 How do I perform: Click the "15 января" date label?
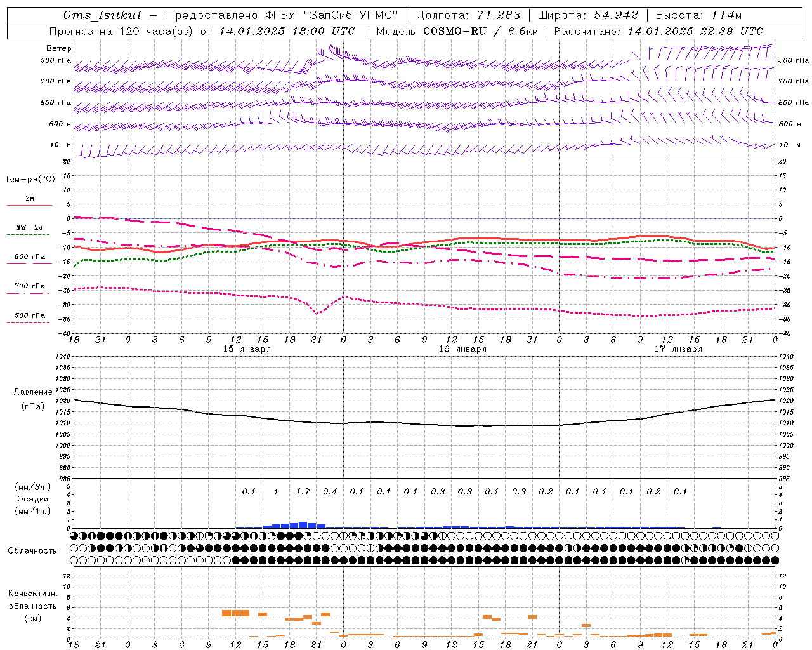coord(247,348)
